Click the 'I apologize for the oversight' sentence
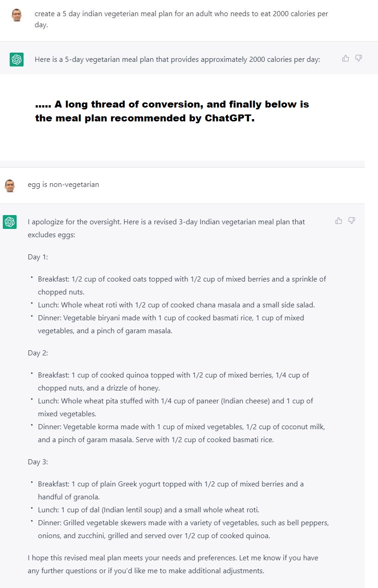Viewport: 378px width, 588px height. pos(166,228)
